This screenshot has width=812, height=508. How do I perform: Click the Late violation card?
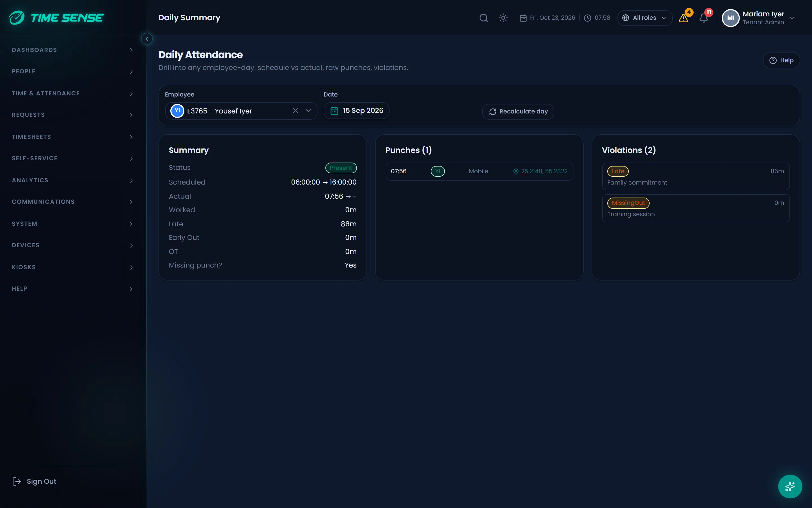(x=696, y=176)
